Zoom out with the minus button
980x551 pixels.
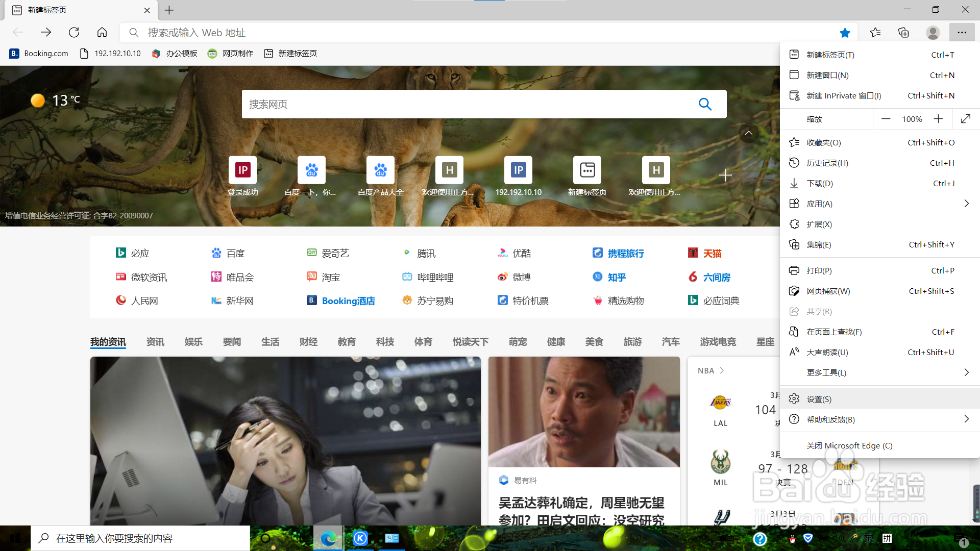886,119
